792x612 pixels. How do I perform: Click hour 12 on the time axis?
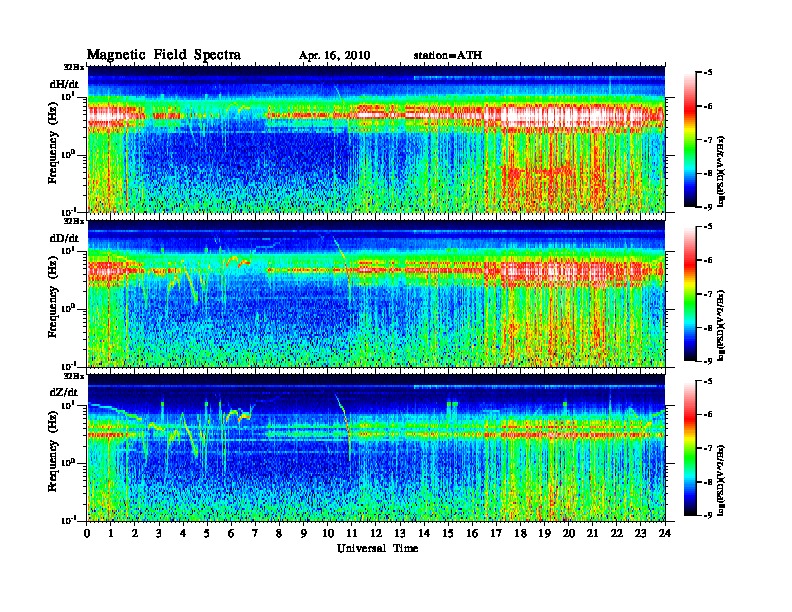click(376, 534)
